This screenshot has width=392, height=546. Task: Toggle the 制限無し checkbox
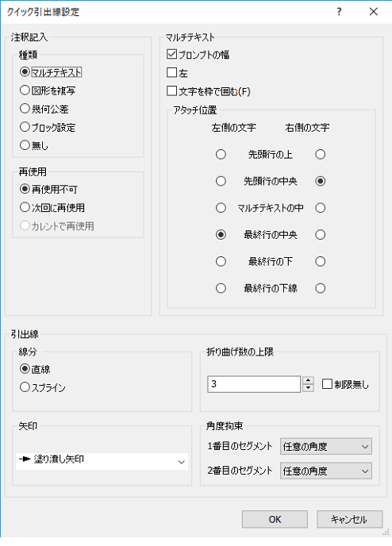(x=327, y=384)
